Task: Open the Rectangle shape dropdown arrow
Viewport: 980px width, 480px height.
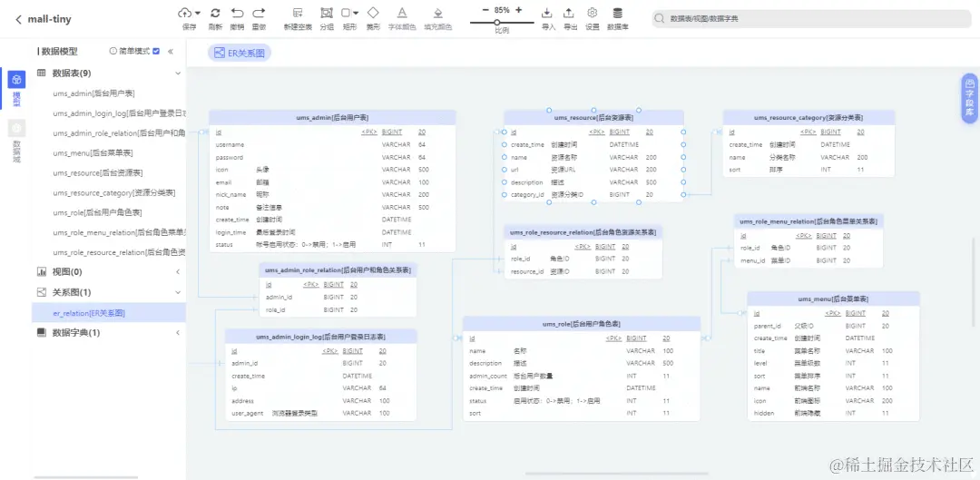Action: 356,13
